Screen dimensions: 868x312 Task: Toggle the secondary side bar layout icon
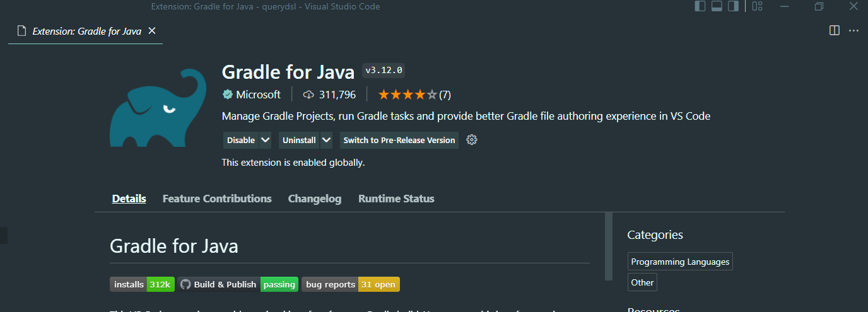click(733, 6)
